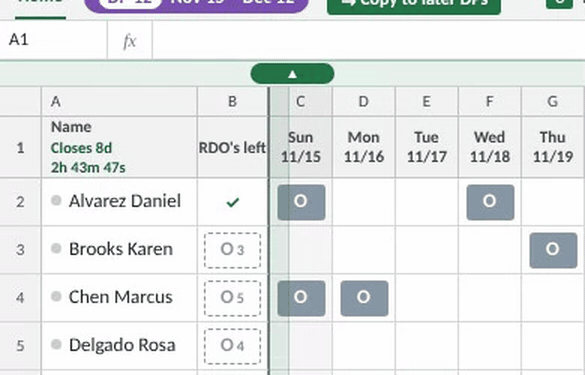This screenshot has width=585, height=375.
Task: Click Chen Marcus's Sunday 11/15 O tile
Action: (301, 298)
